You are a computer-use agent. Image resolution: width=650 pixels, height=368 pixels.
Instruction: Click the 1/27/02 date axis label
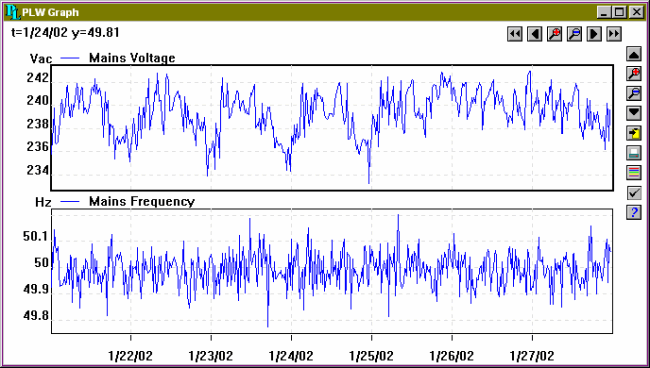[532, 356]
